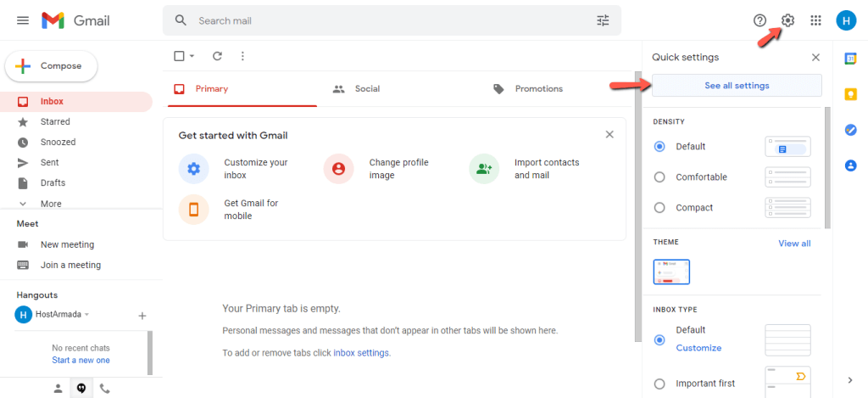This screenshot has height=398, width=868.
Task: Click the search magnifier icon
Action: click(x=181, y=20)
